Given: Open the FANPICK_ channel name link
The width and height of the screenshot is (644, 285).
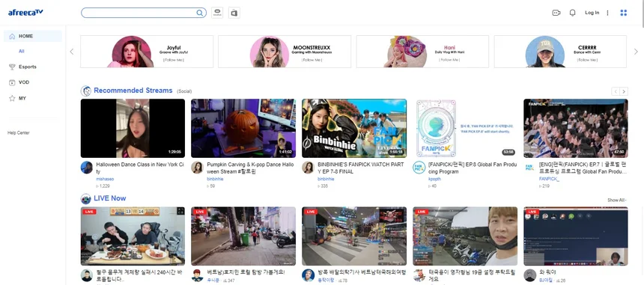Looking at the screenshot, I should 549,180.
